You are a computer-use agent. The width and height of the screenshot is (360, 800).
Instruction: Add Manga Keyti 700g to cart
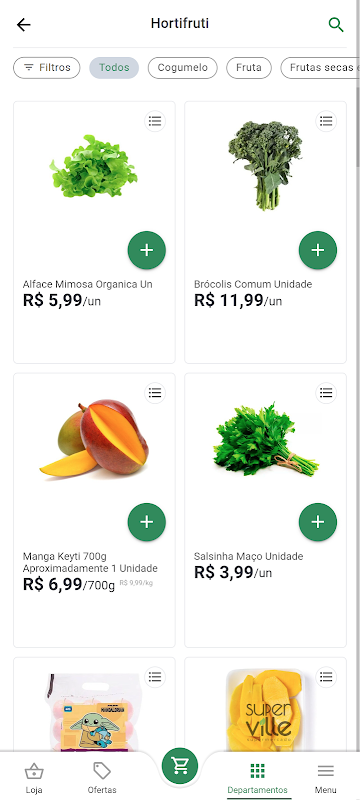(x=147, y=522)
